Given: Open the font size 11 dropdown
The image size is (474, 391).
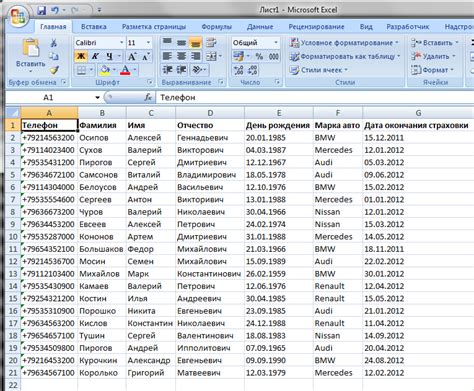Looking at the screenshot, I should [x=148, y=43].
